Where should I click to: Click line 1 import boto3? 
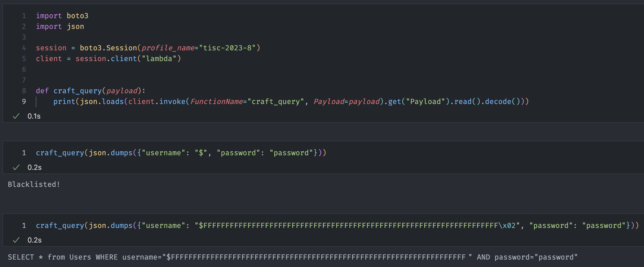click(62, 16)
